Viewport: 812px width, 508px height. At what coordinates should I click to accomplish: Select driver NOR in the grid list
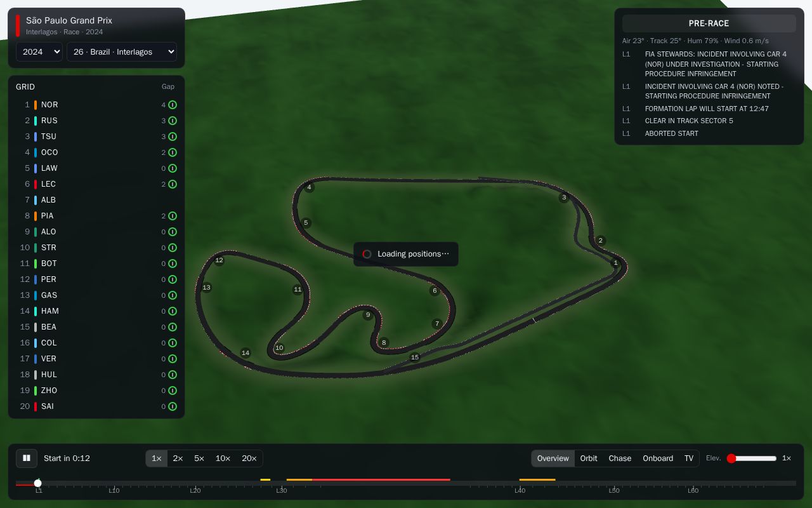(96, 105)
